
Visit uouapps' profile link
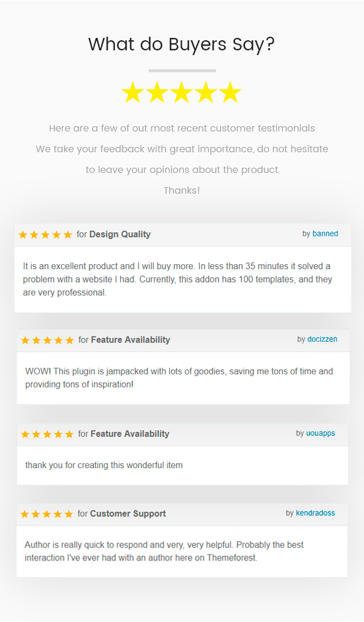[321, 434]
